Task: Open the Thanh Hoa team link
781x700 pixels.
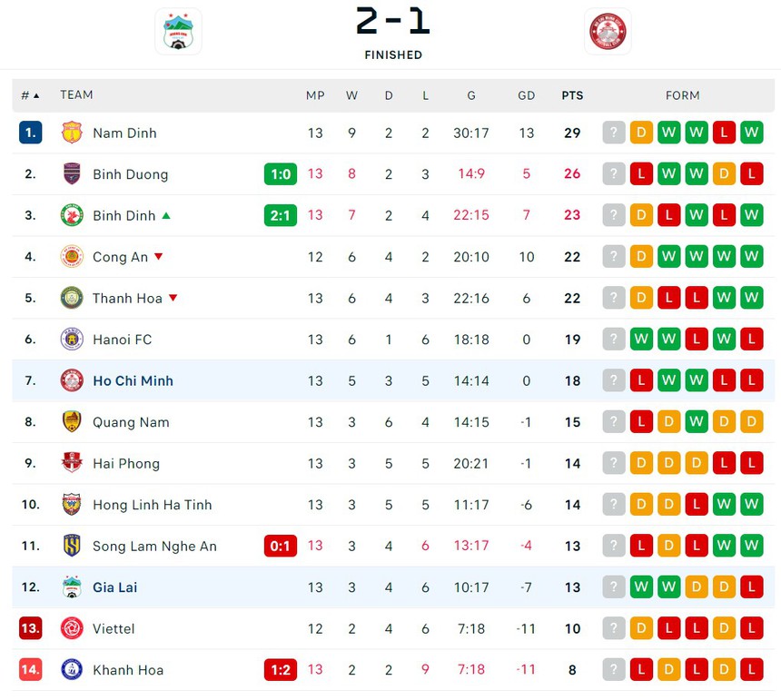Action: pyautogui.click(x=127, y=299)
